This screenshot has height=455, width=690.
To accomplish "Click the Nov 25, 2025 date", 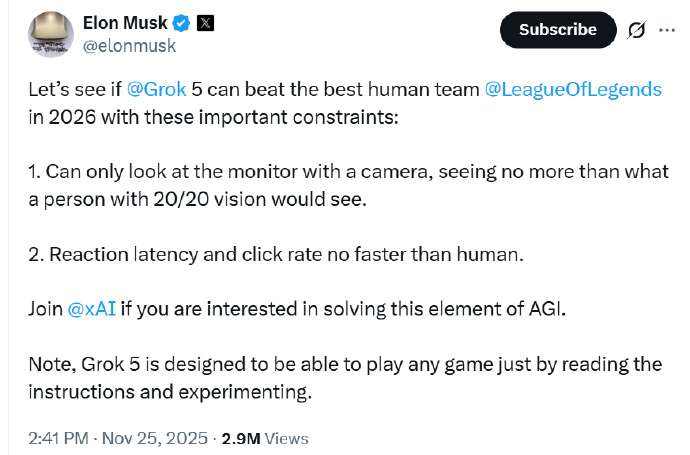I will (x=153, y=438).
